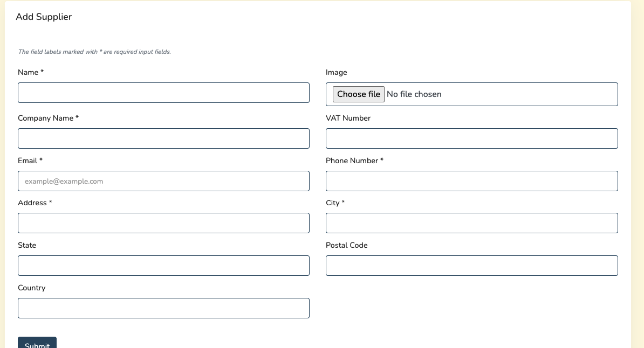
Task: Focus the Country input box
Action: pos(163,308)
